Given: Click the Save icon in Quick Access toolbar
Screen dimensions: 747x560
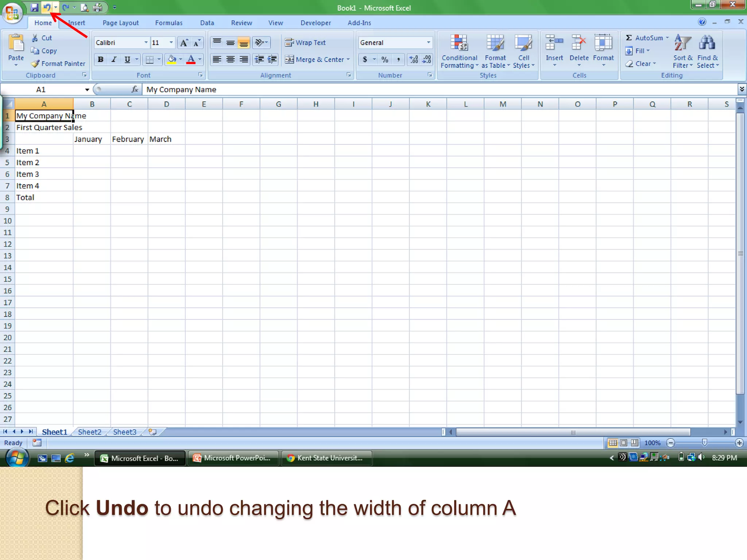Looking at the screenshot, I should [34, 7].
